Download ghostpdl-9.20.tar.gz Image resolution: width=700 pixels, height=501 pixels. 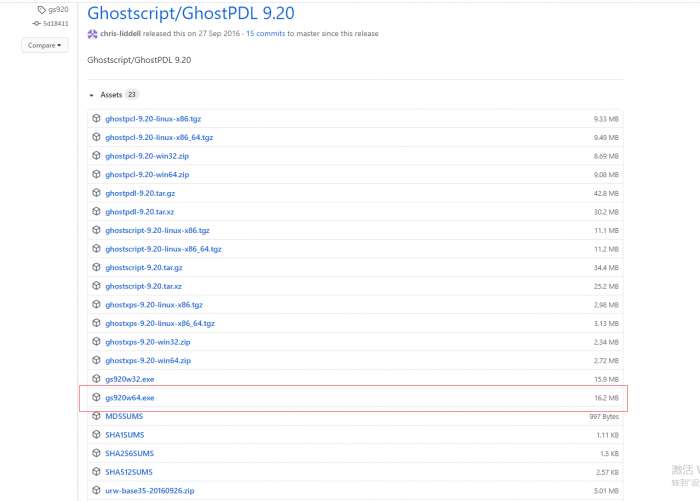tap(140, 193)
